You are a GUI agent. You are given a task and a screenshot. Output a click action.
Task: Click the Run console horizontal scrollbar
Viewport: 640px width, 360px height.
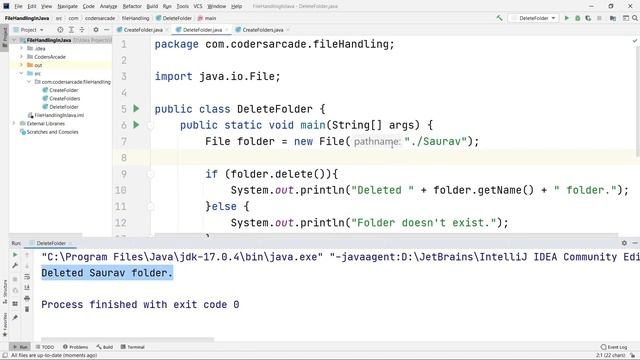127,339
